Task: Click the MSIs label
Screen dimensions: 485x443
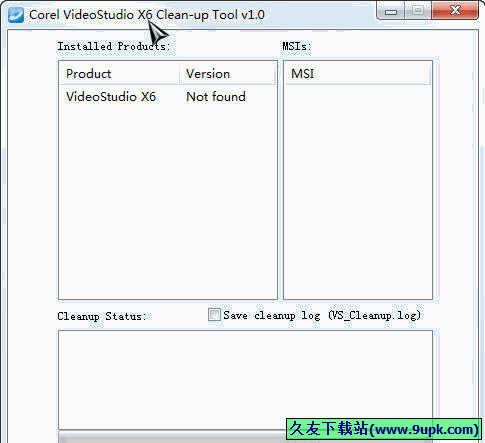Action: point(297,46)
